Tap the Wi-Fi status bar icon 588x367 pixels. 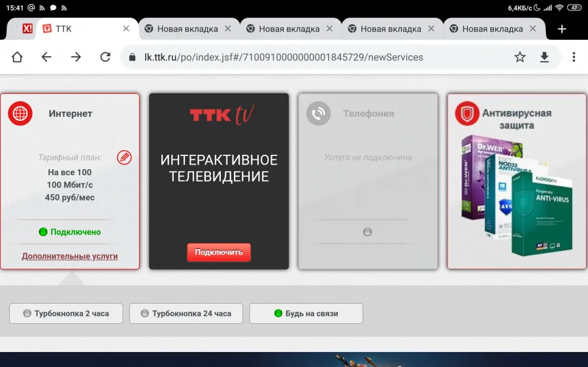pos(559,7)
